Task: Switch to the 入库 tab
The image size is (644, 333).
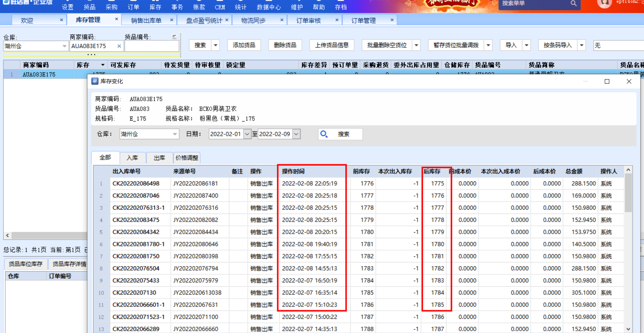Action: [x=132, y=158]
